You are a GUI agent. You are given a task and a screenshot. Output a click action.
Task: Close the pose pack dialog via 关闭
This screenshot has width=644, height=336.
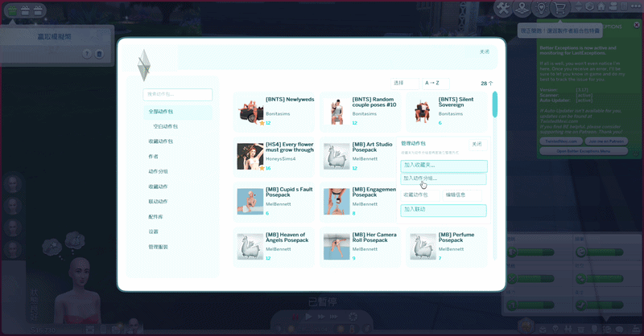[x=485, y=51]
